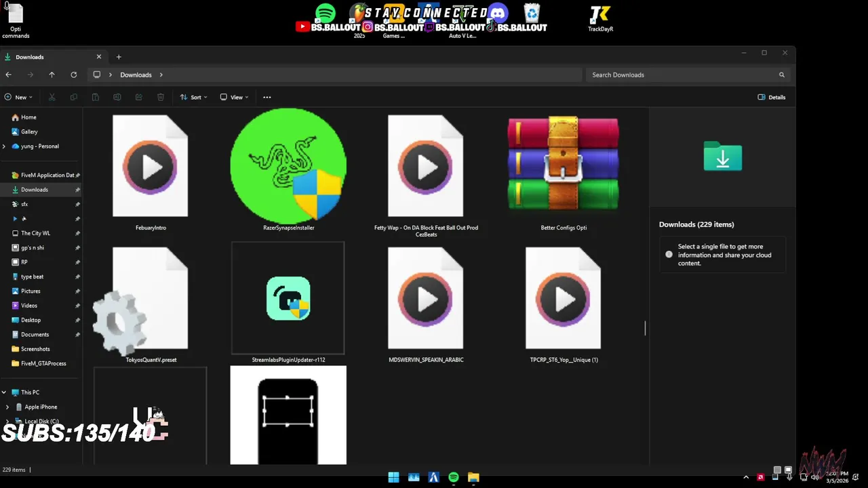
Task: Expand the yung - Personal OneDrive node
Action: (4, 146)
